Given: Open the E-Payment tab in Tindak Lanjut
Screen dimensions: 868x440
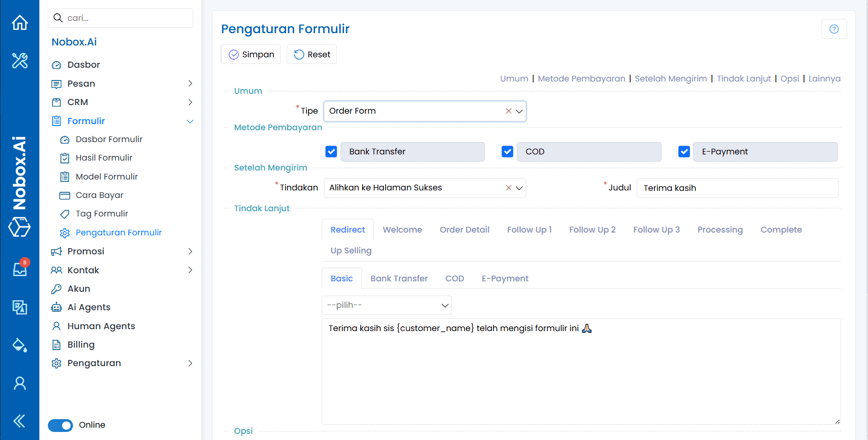Looking at the screenshot, I should [x=505, y=278].
